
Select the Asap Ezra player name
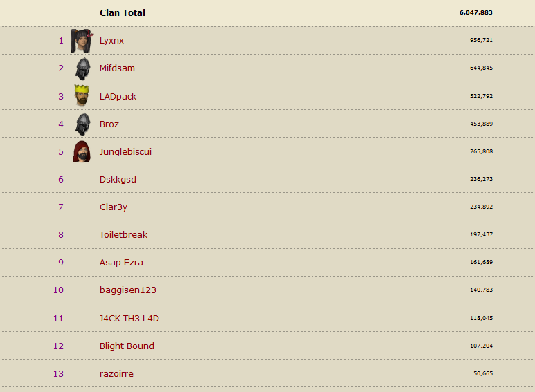(x=121, y=262)
